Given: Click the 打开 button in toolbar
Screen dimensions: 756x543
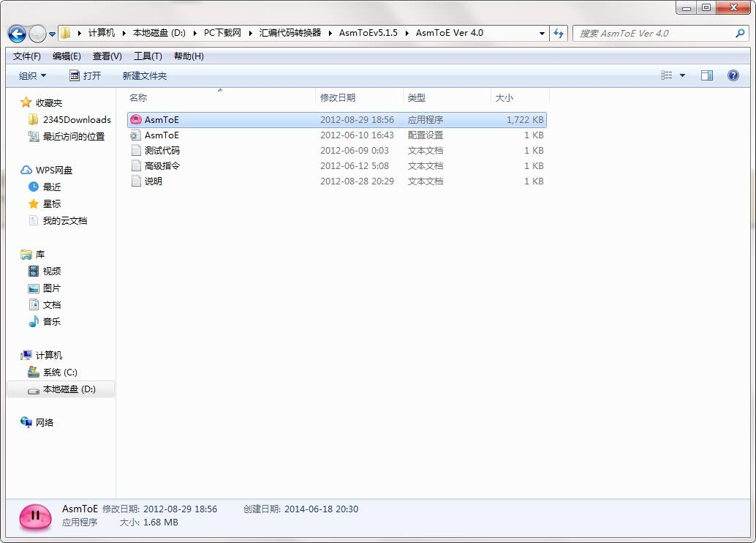Looking at the screenshot, I should coord(86,76).
